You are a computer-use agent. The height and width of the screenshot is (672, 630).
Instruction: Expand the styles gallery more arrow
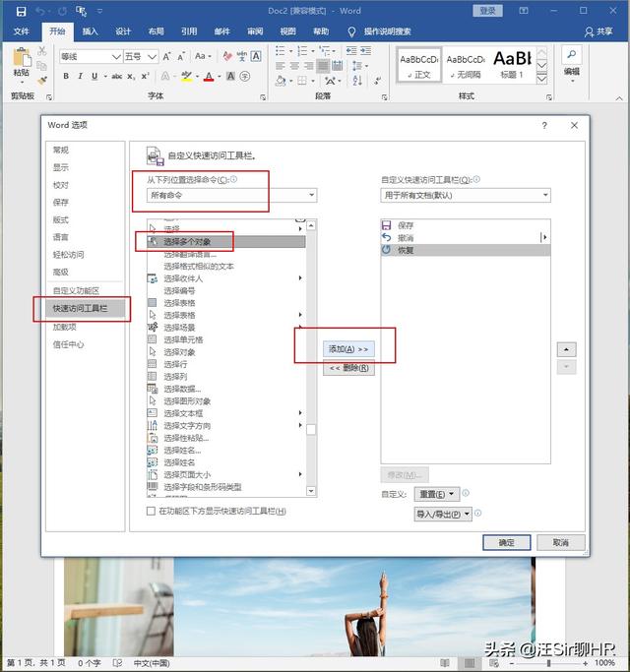tap(541, 79)
